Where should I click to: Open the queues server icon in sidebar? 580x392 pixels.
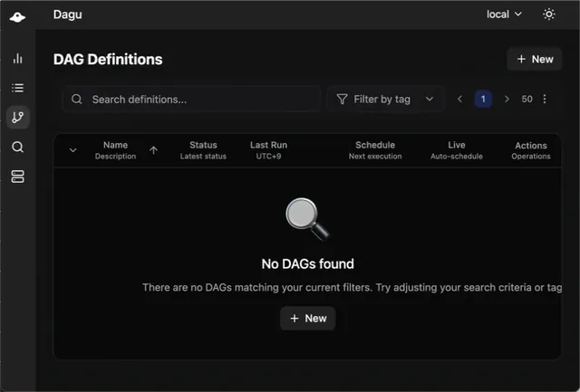click(18, 176)
